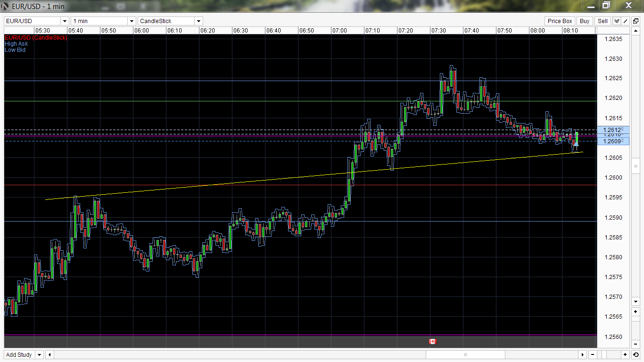
Task: Click the detach chart window icon
Action: pyautogui.click(x=636, y=21)
